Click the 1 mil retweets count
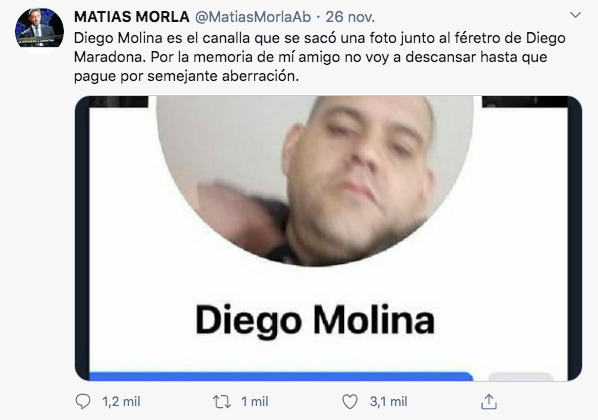 255,402
